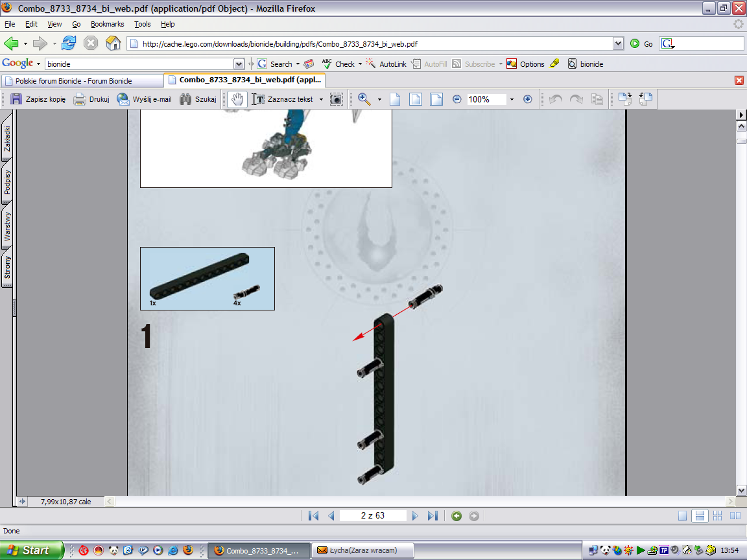Open Łycha(Zaraz wracam) taskbar window
This screenshot has height=560, width=747.
click(362, 550)
